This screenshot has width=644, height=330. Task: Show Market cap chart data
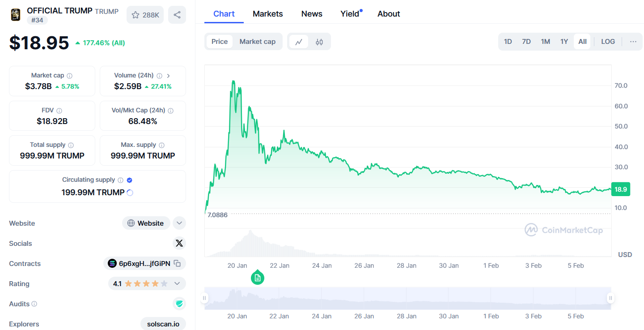pyautogui.click(x=258, y=42)
